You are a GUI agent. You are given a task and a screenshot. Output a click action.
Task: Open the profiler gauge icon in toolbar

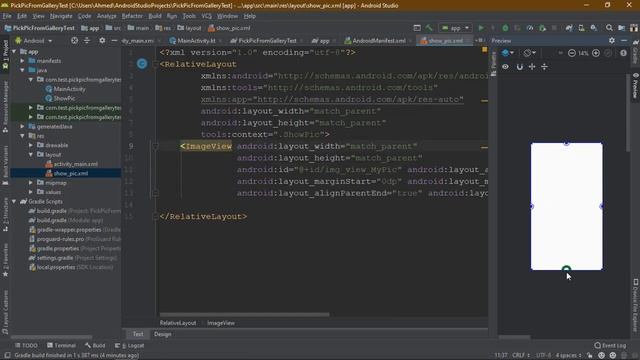530,28
